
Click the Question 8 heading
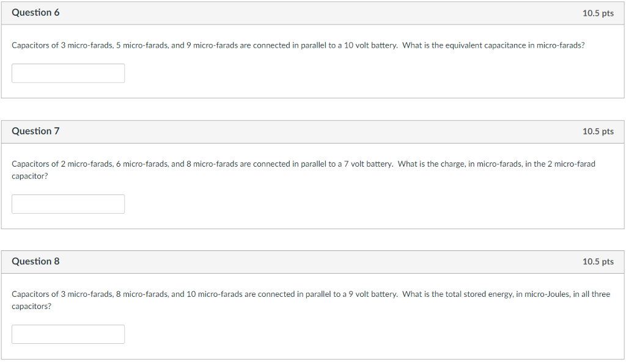point(35,261)
